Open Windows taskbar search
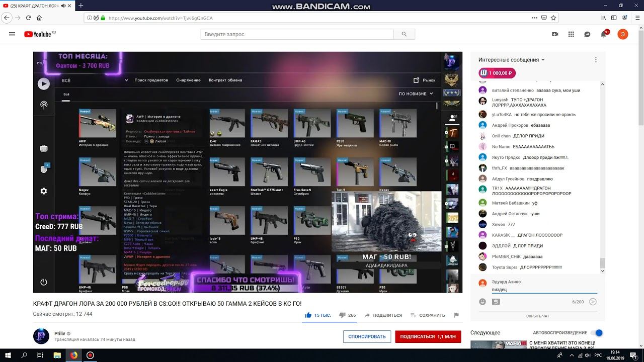 24,355
